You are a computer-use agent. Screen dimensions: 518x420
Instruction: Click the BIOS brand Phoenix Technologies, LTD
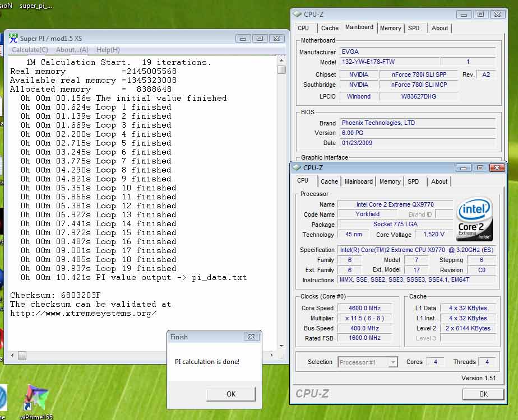(x=418, y=123)
